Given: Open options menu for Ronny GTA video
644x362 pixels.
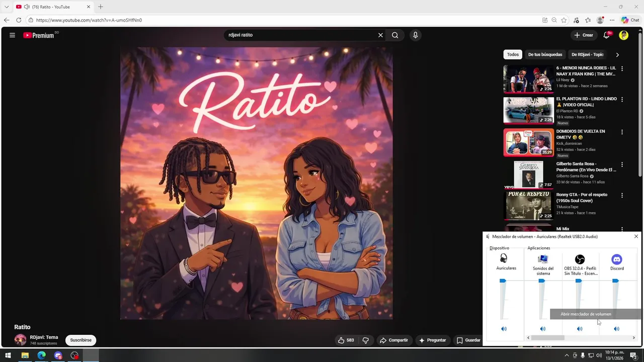Looking at the screenshot, I should (x=622, y=195).
